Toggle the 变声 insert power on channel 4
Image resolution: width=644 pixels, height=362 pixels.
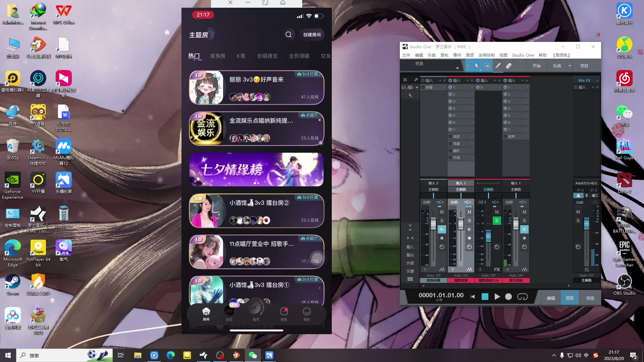(x=505, y=136)
